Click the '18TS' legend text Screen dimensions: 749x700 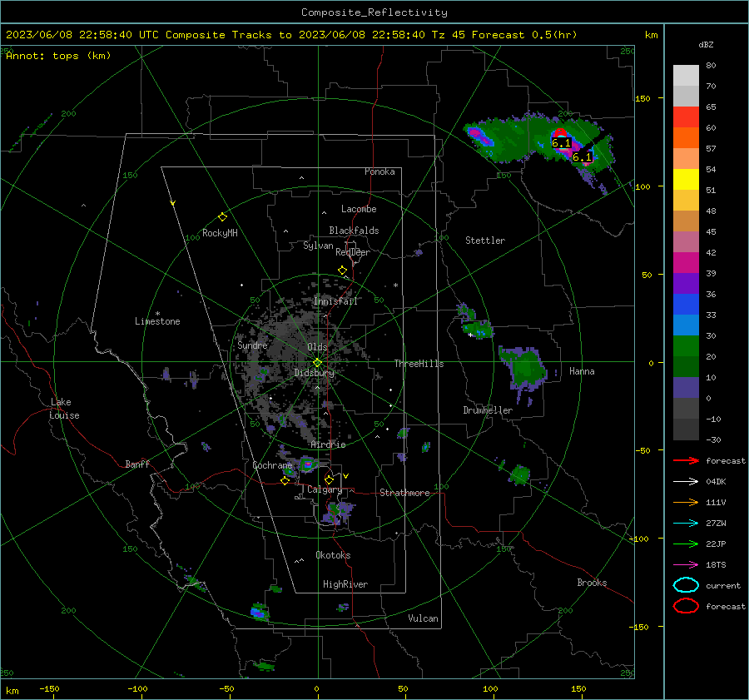[x=716, y=565]
